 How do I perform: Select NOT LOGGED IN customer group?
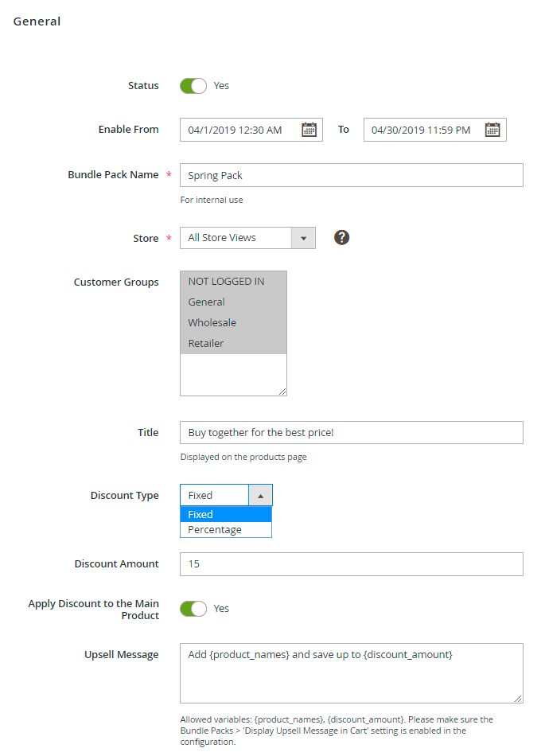pos(233,282)
